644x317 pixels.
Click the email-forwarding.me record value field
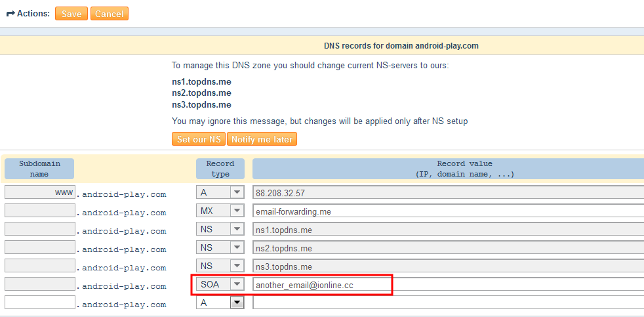coord(447,211)
